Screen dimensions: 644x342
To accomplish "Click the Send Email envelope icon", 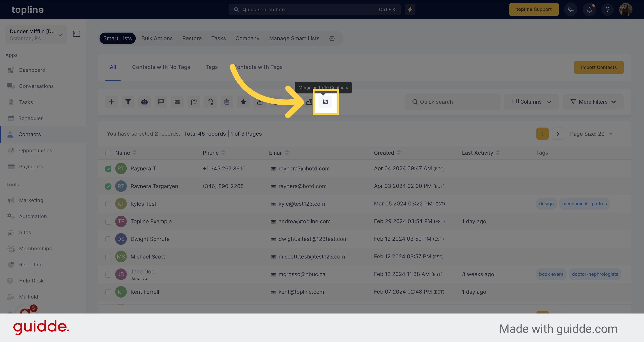I will [x=177, y=102].
